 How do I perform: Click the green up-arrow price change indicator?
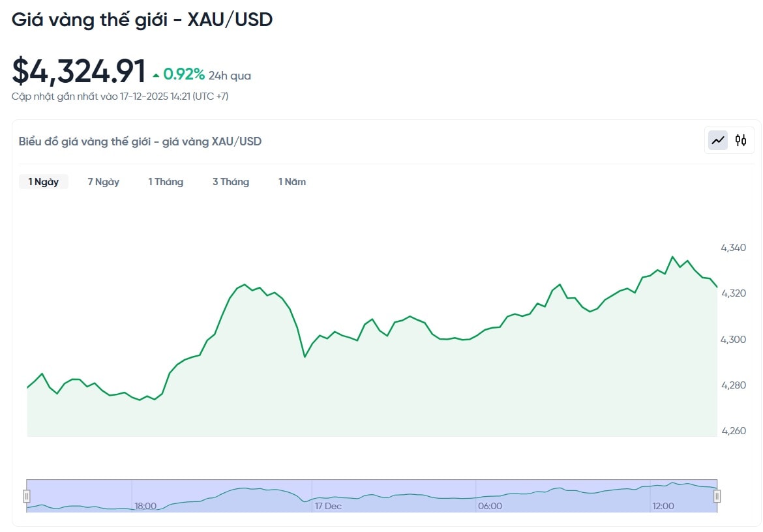click(x=156, y=76)
